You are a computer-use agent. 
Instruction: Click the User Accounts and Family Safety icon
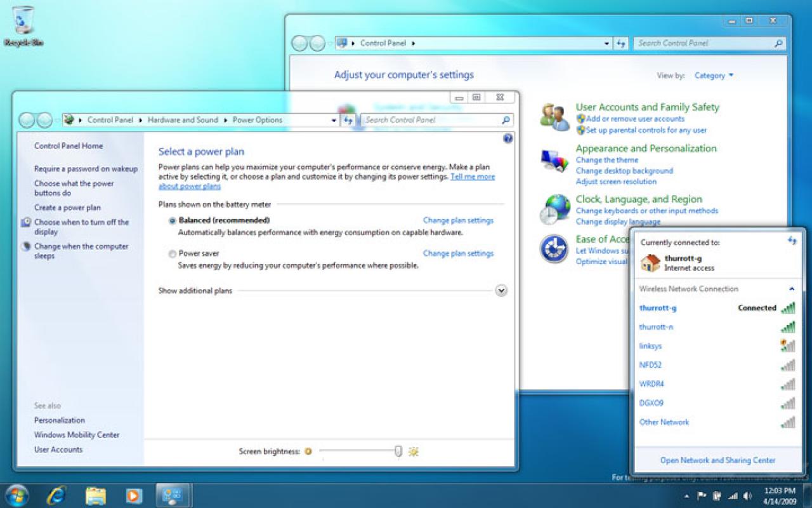coord(554,117)
